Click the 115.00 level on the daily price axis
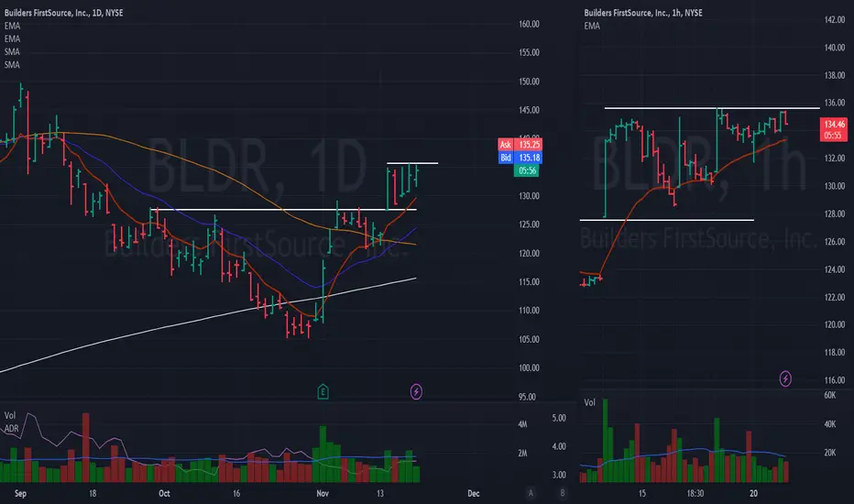 tap(529, 281)
